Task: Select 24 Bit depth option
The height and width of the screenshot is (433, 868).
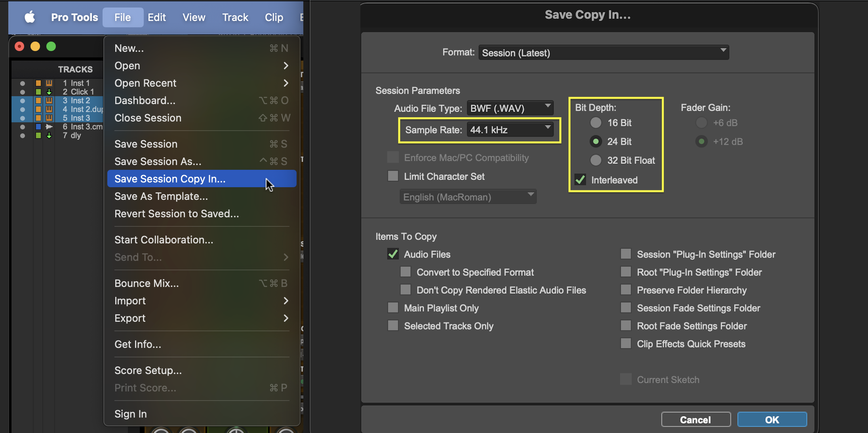Action: click(596, 141)
